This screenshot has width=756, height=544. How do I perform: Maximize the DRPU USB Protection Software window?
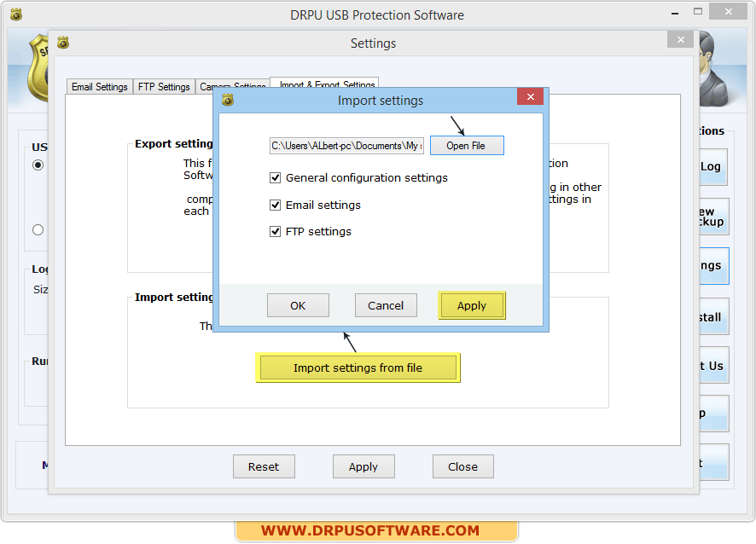click(698, 12)
